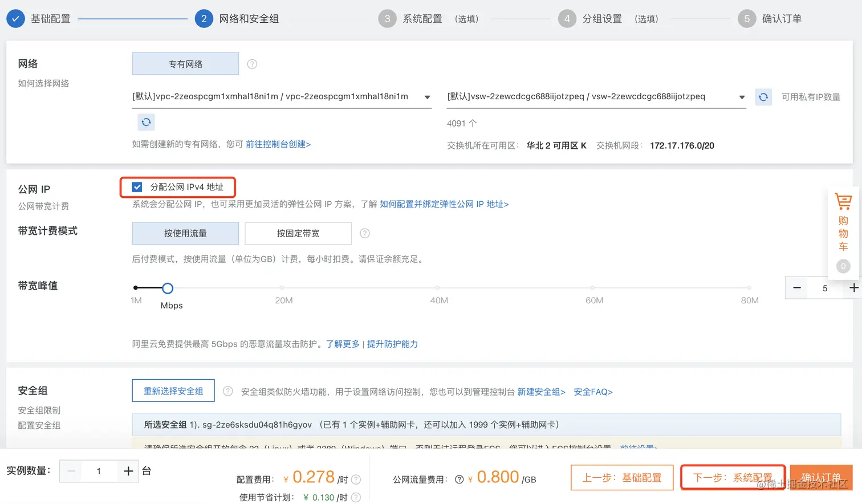
Task: Set the bandwidth slider to the 40M mark
Action: pyautogui.click(x=437, y=288)
